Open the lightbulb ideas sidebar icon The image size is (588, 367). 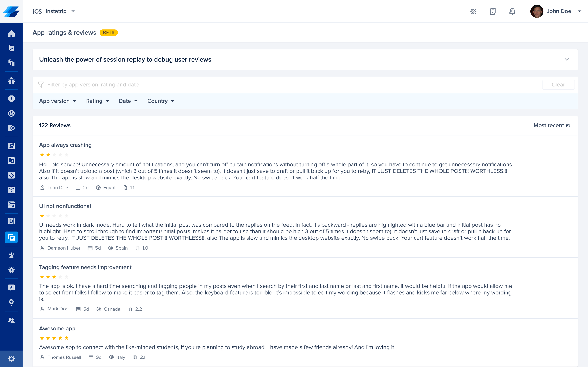coord(11,302)
